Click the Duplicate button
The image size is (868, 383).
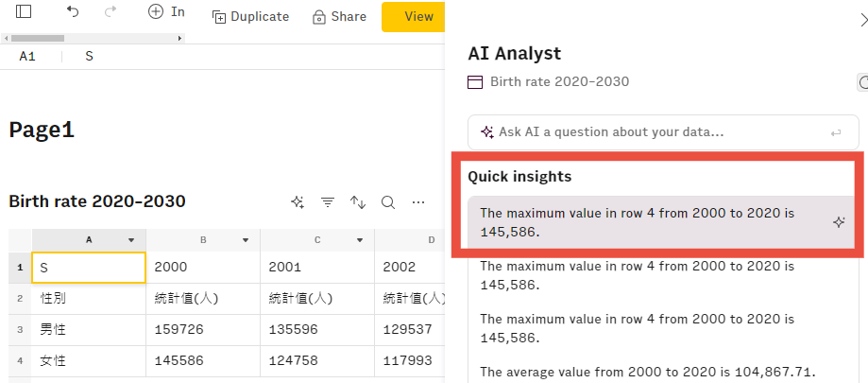click(x=251, y=16)
